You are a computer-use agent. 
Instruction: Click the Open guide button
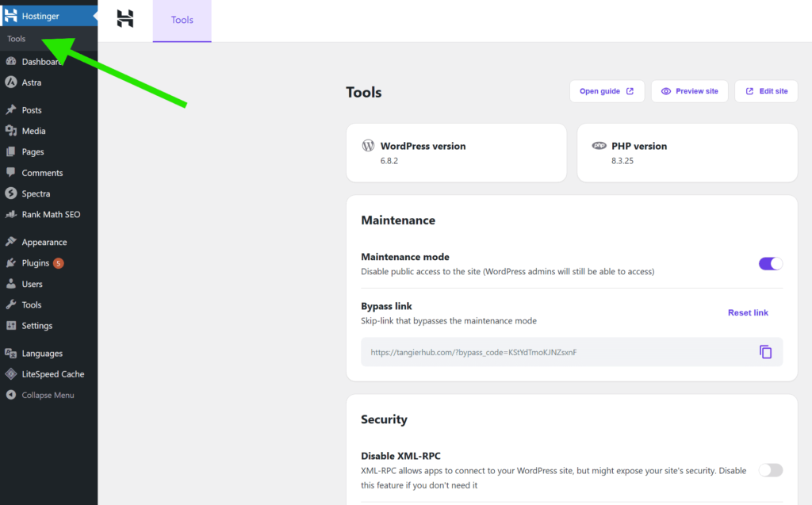[607, 91]
